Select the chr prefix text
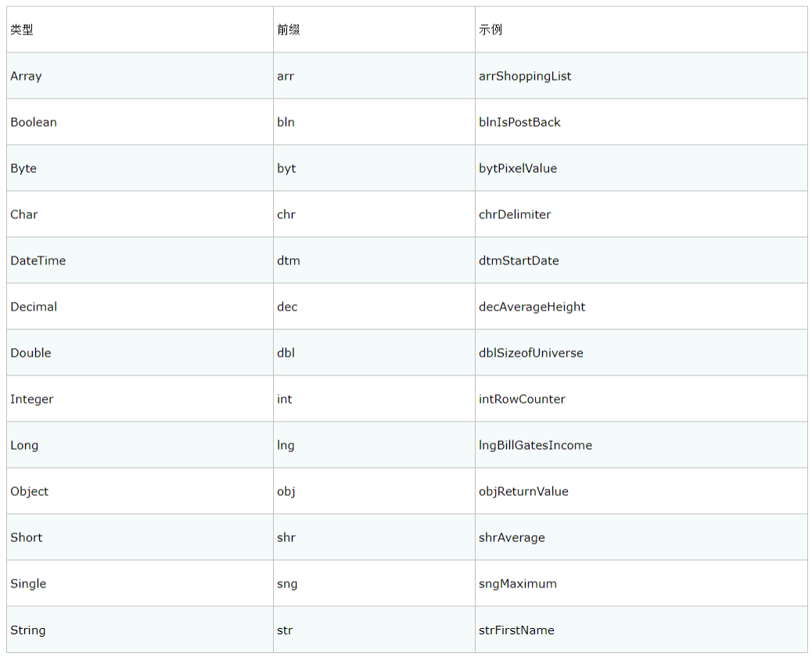 [286, 214]
